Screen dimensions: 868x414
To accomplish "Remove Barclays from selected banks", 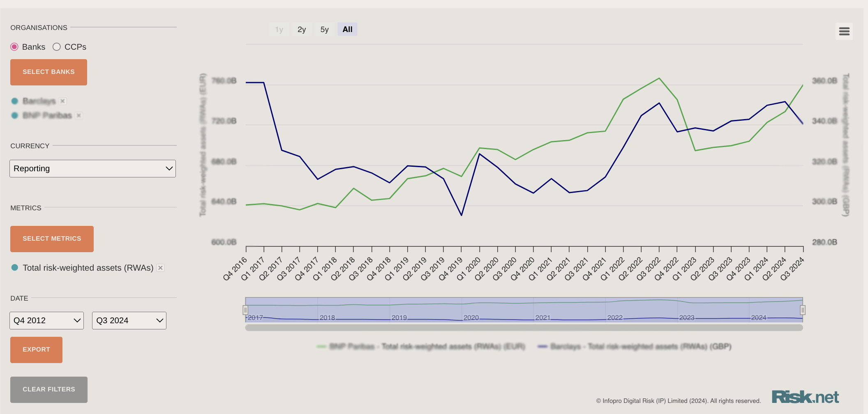I will pyautogui.click(x=62, y=101).
